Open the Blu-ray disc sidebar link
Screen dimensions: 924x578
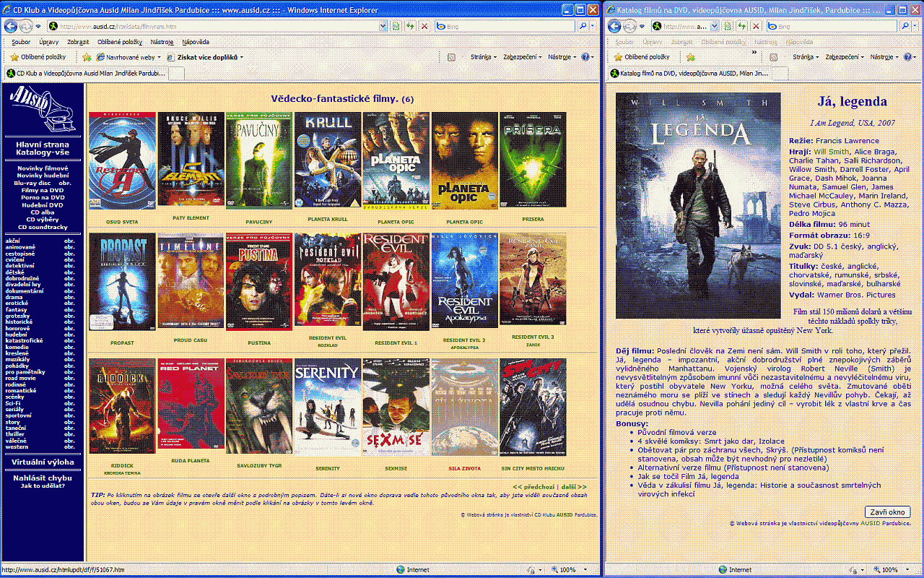pyautogui.click(x=32, y=183)
